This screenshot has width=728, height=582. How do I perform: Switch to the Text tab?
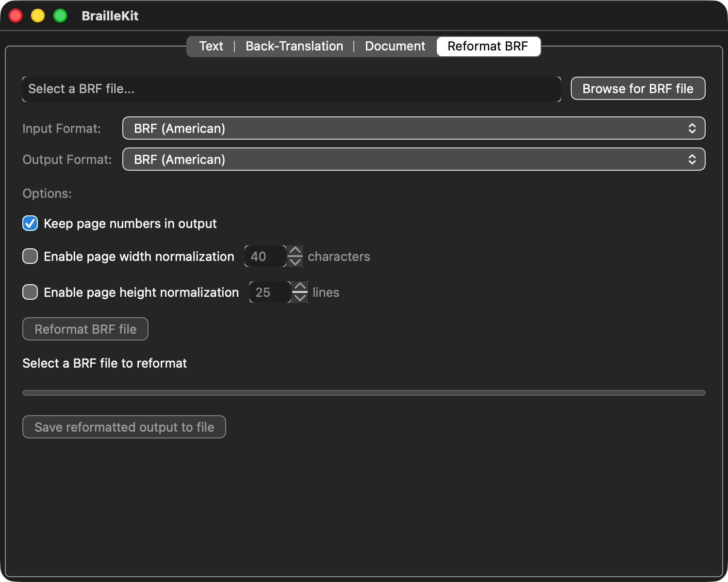(211, 47)
